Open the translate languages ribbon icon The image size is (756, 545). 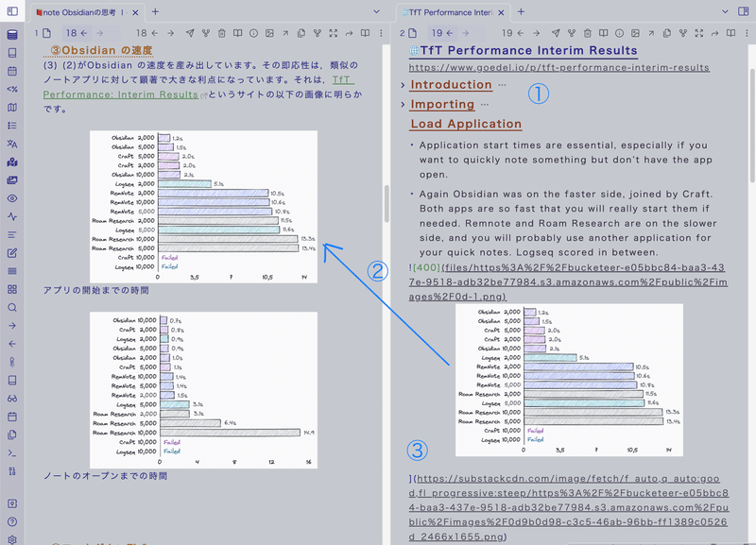[x=12, y=144]
